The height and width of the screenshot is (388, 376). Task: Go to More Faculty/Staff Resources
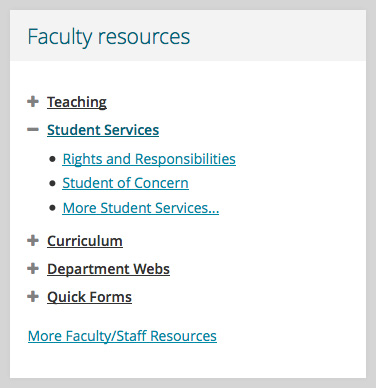click(122, 336)
